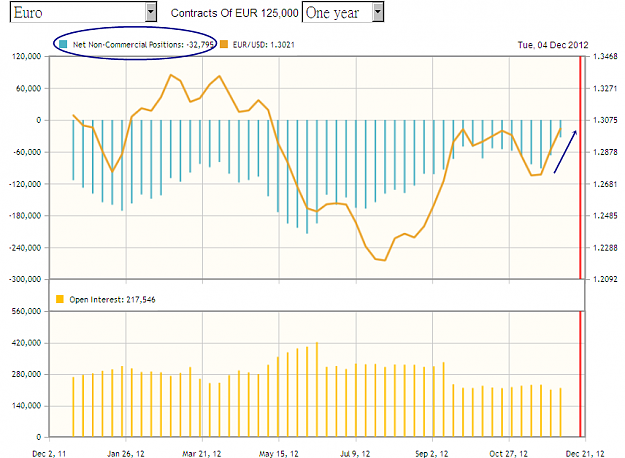Click the Oct 27, 12 x-axis label
The width and height of the screenshot is (625, 458).
[509, 454]
